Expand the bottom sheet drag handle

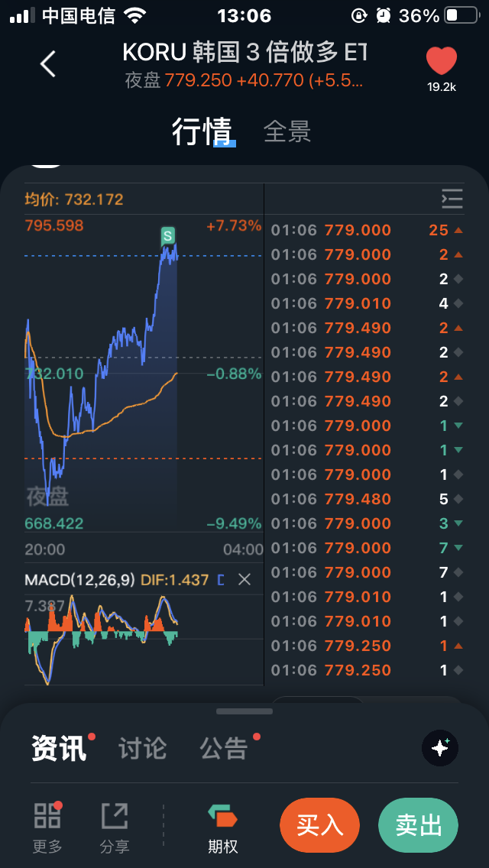[244, 711]
